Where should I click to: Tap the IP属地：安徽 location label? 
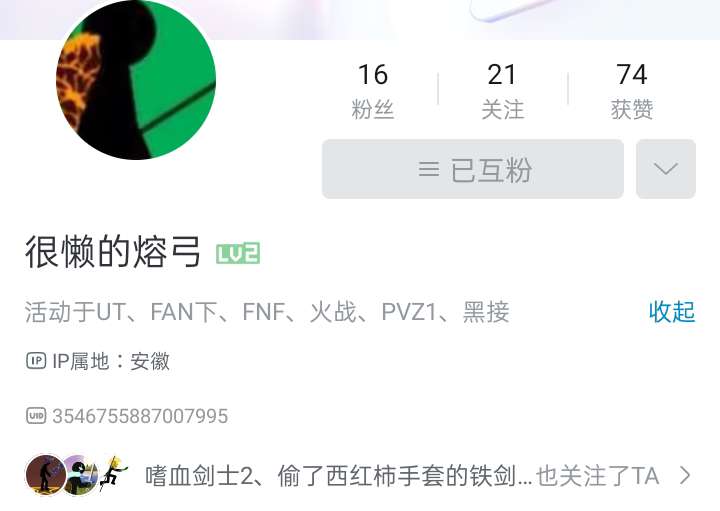pos(111,361)
